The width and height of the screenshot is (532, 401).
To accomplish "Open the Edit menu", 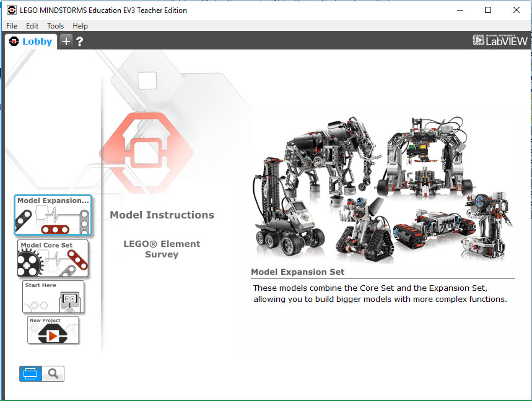I will click(x=32, y=26).
